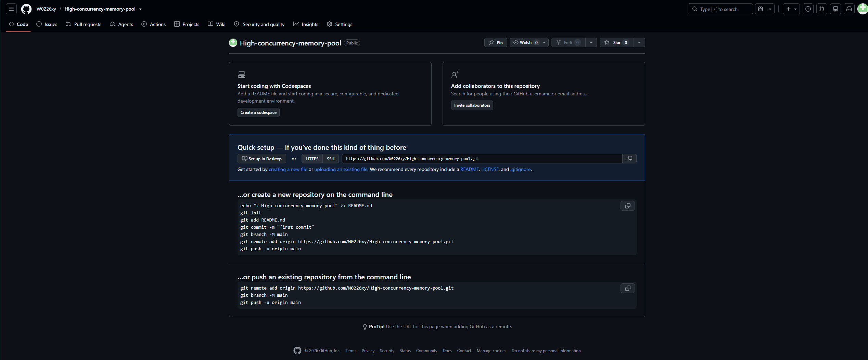Click the footer GitHub logo
This screenshot has width=868, height=360.
(297, 350)
